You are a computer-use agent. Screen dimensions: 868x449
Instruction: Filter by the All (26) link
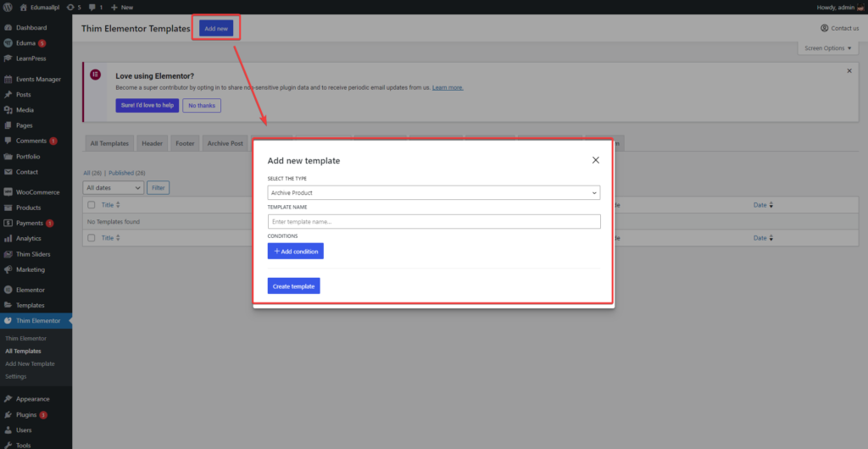[92, 173]
